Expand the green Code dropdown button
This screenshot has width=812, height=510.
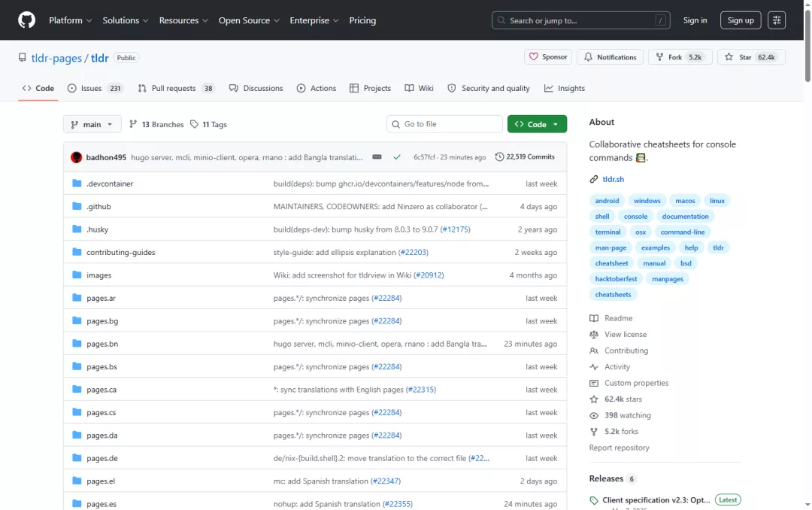pyautogui.click(x=537, y=124)
